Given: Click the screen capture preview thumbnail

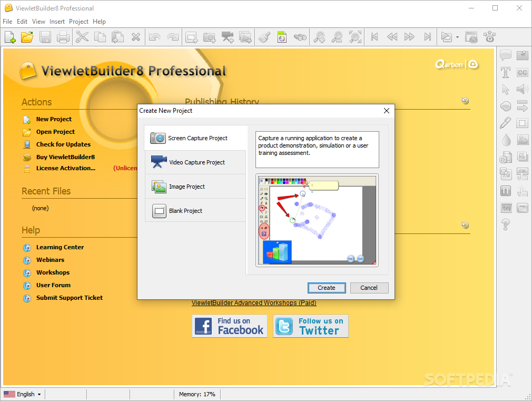Looking at the screenshot, I should tap(317, 220).
